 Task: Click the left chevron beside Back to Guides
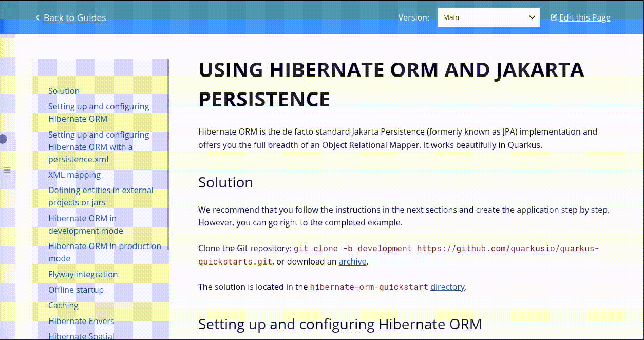[37, 18]
